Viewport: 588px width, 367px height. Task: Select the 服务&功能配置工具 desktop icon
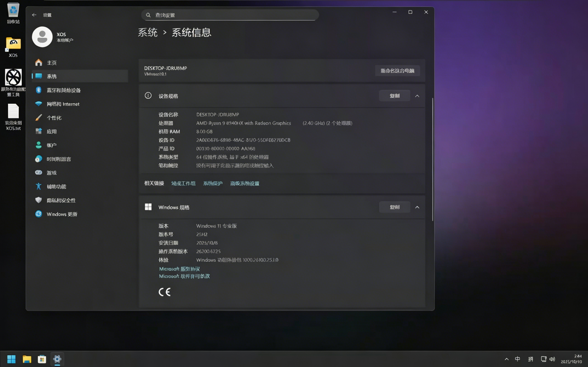point(13,83)
